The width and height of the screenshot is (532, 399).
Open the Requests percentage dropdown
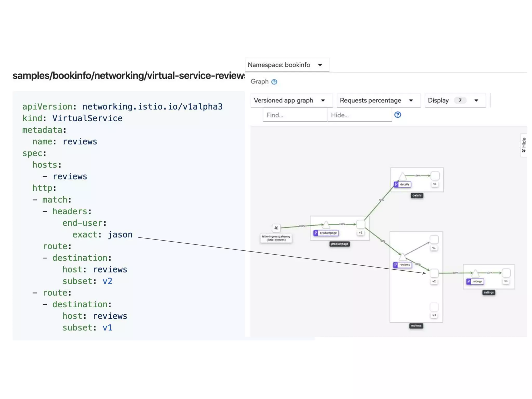point(378,100)
